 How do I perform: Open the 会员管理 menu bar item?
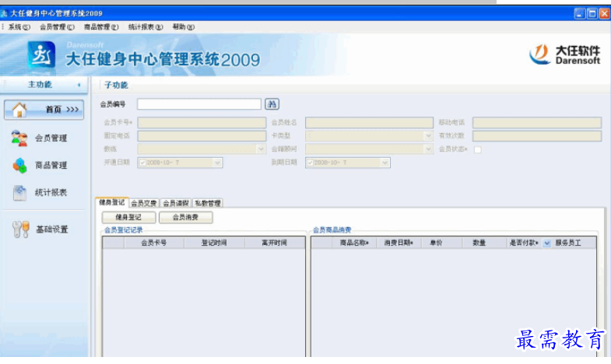[x=57, y=27]
